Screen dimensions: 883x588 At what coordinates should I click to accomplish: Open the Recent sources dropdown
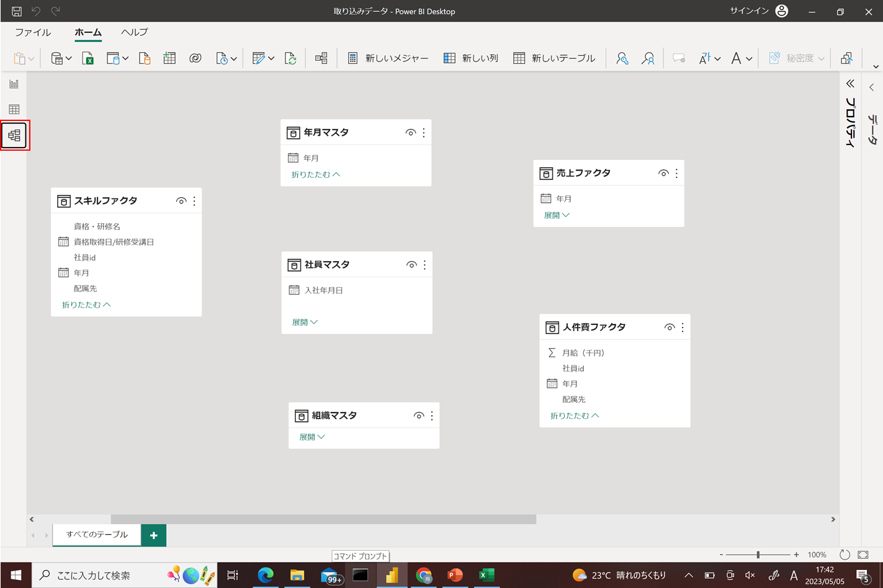pyautogui.click(x=226, y=58)
